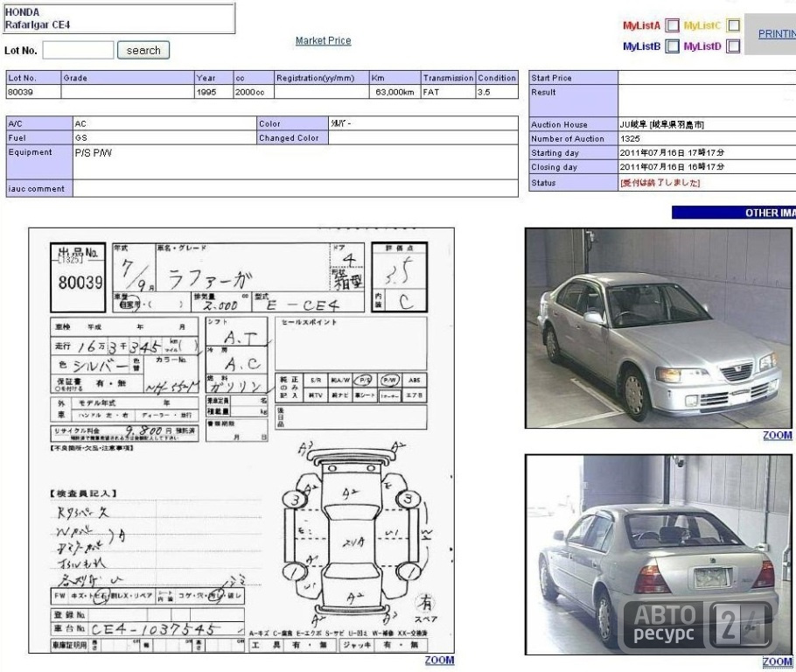The width and height of the screenshot is (796, 672).
Task: Select the year value 1995
Action: (206, 92)
